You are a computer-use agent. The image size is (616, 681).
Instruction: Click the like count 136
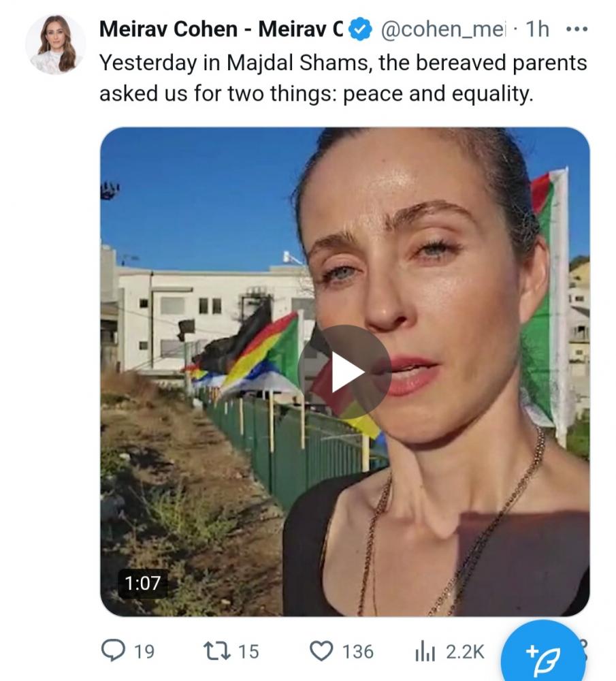[358, 652]
